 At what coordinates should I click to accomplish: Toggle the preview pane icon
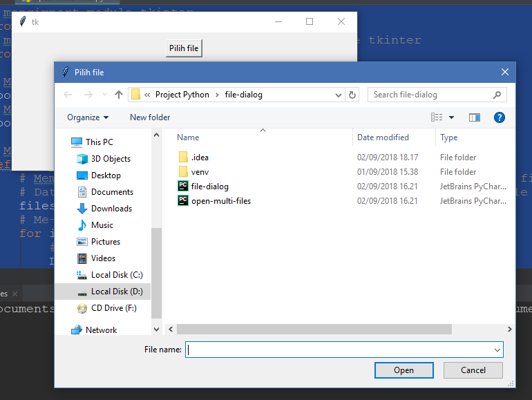[x=475, y=117]
